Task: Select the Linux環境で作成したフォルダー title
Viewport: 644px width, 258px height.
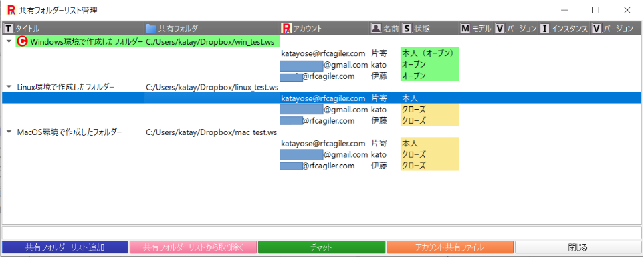Action: coord(66,87)
